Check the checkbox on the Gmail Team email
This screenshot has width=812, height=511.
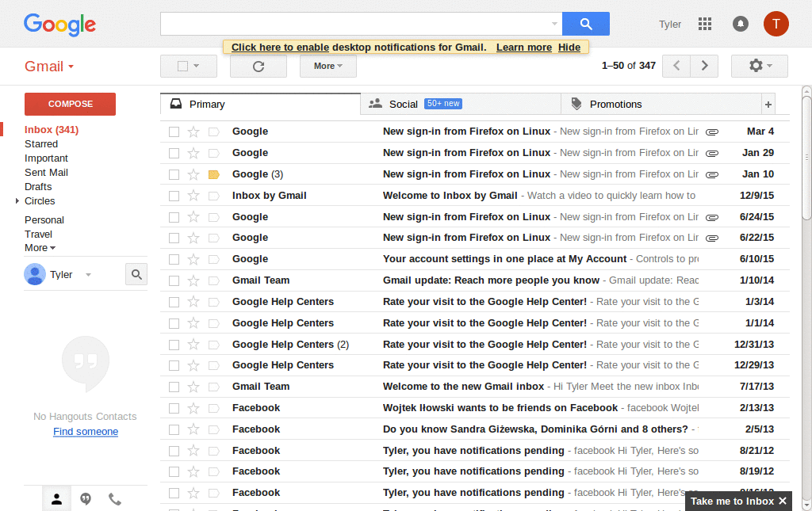coord(174,280)
